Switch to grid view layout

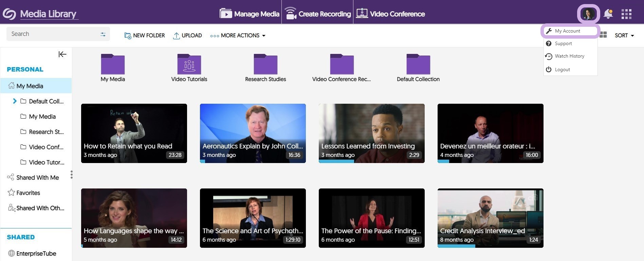603,35
